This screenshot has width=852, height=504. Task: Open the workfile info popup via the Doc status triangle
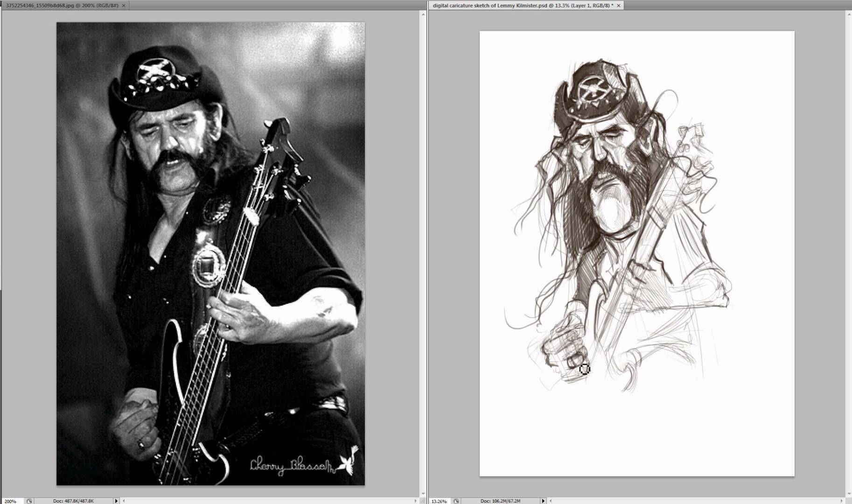(x=116, y=500)
